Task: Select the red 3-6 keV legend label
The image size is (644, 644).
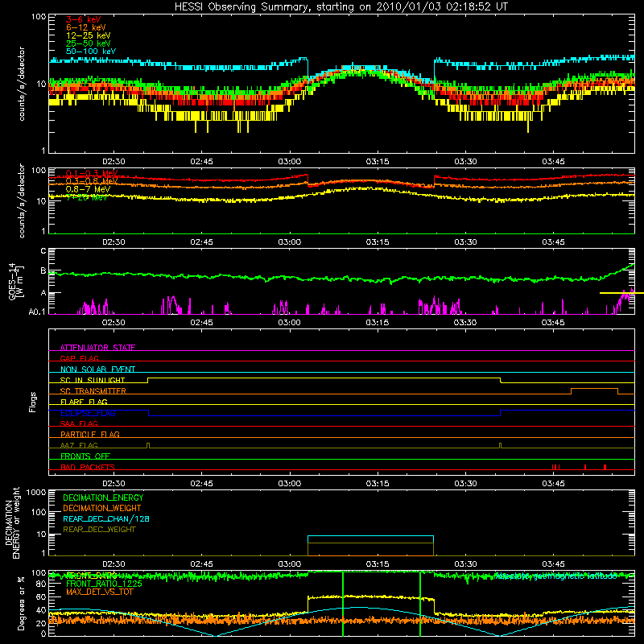Action: (x=84, y=19)
